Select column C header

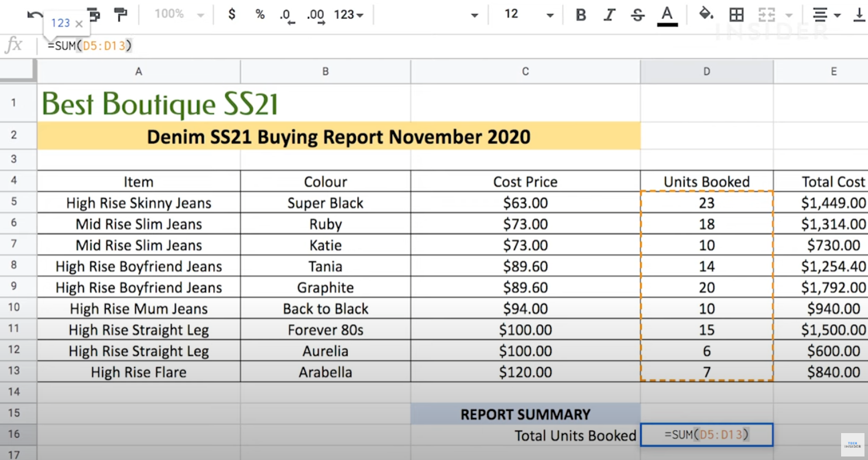[526, 71]
